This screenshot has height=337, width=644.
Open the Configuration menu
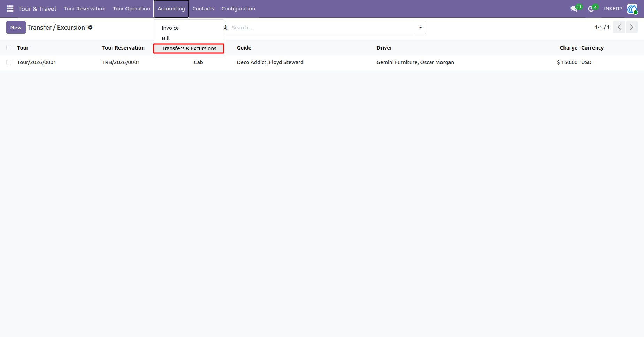click(238, 9)
